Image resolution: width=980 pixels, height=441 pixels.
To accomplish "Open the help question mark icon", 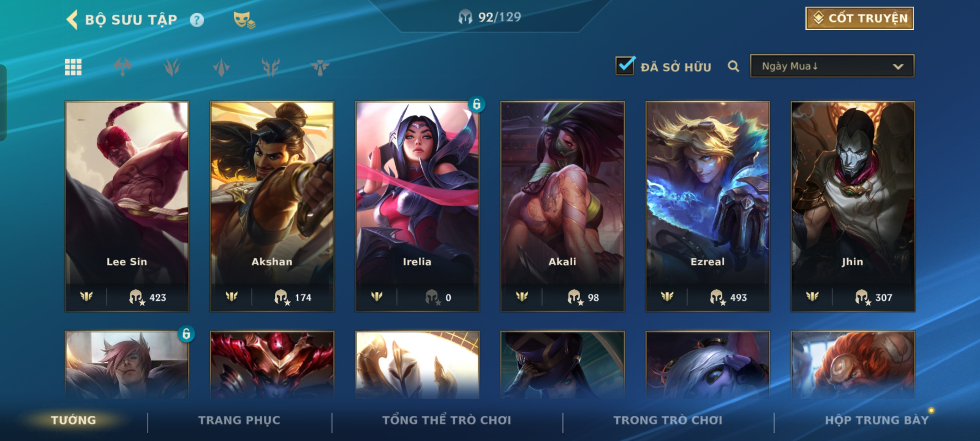I will [197, 20].
